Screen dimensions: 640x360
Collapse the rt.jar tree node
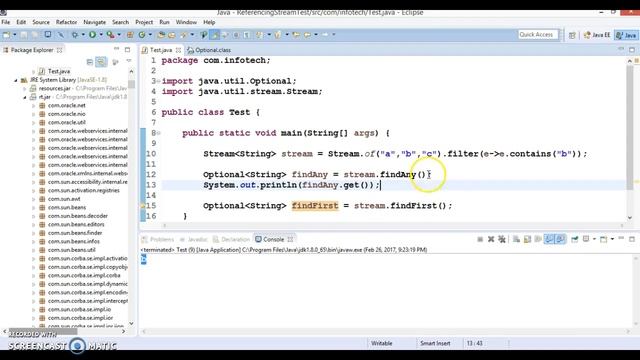coord(25,97)
